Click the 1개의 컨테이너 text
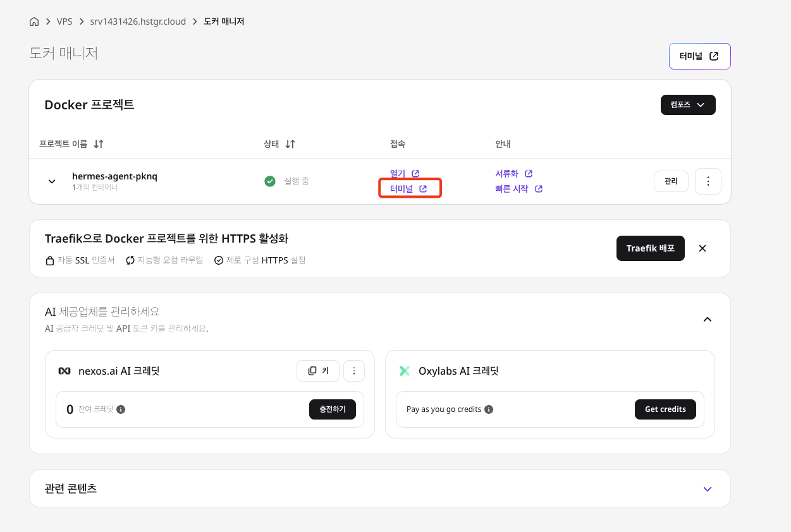Image resolution: width=791 pixels, height=532 pixels. [x=95, y=188]
